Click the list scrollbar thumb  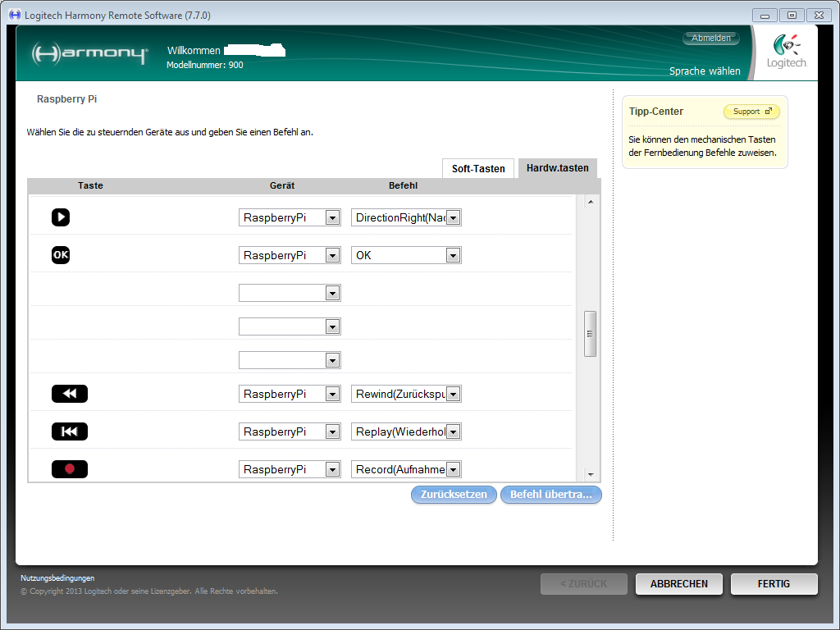click(590, 334)
